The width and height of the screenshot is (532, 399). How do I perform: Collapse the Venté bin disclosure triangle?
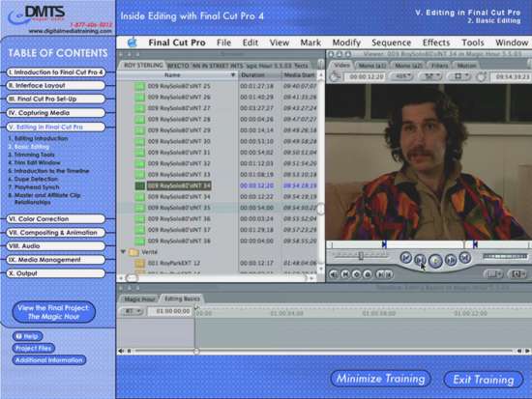point(124,252)
